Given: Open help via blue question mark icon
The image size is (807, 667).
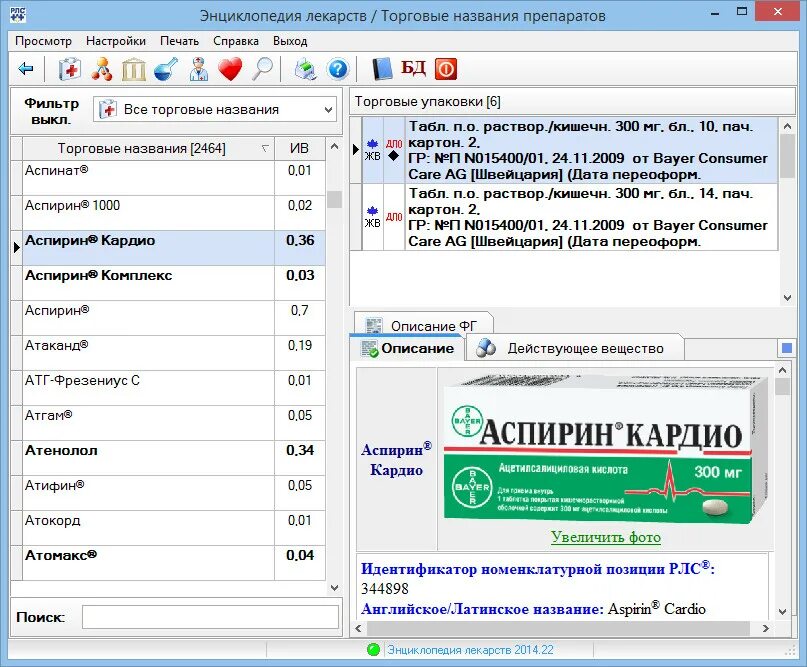Looking at the screenshot, I should (338, 69).
